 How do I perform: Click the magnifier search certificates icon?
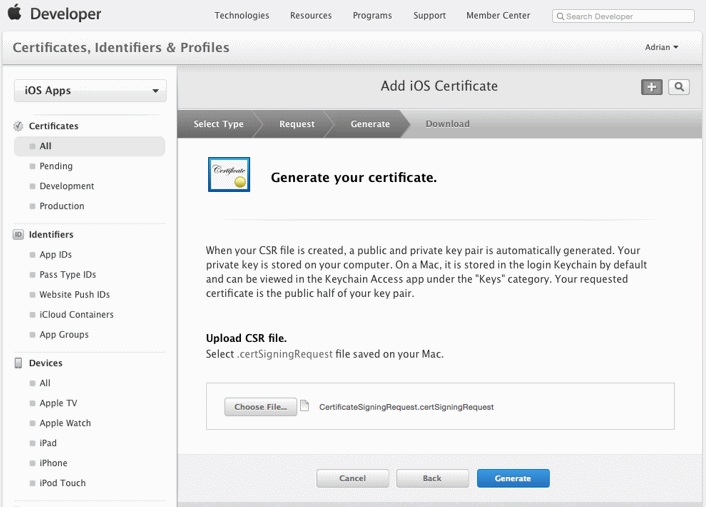679,87
